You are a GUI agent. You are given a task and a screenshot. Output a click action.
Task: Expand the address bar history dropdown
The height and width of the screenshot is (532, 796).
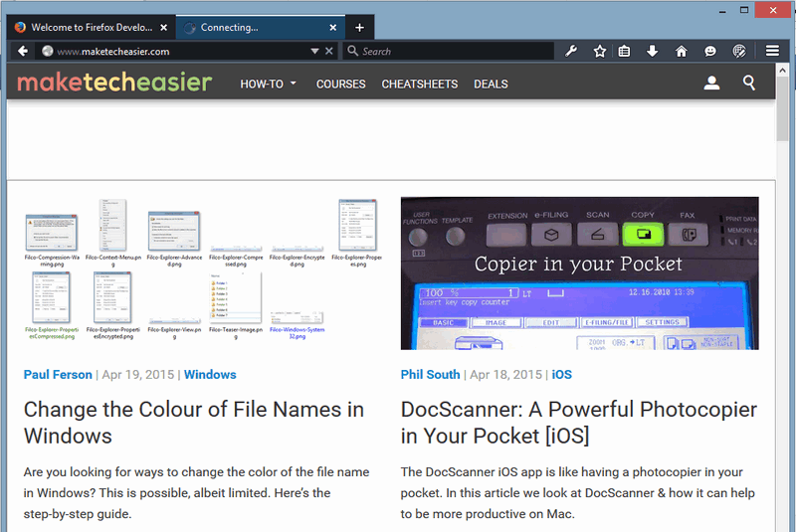(x=314, y=51)
